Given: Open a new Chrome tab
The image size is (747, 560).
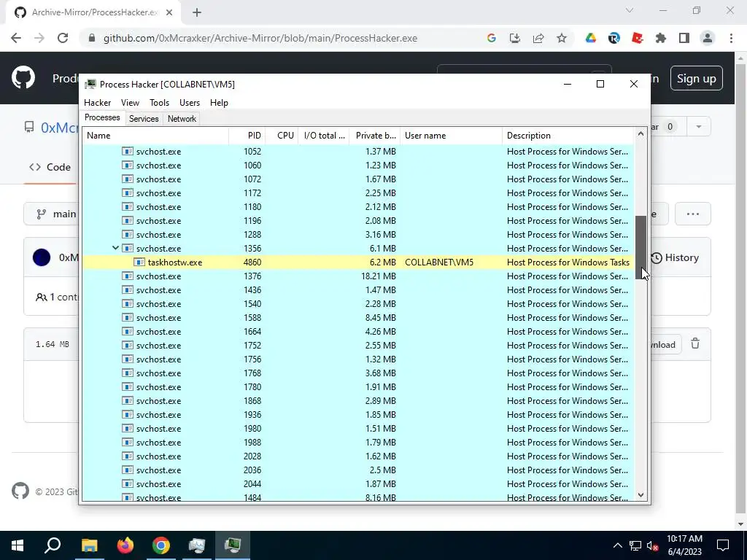Looking at the screenshot, I should [x=197, y=12].
